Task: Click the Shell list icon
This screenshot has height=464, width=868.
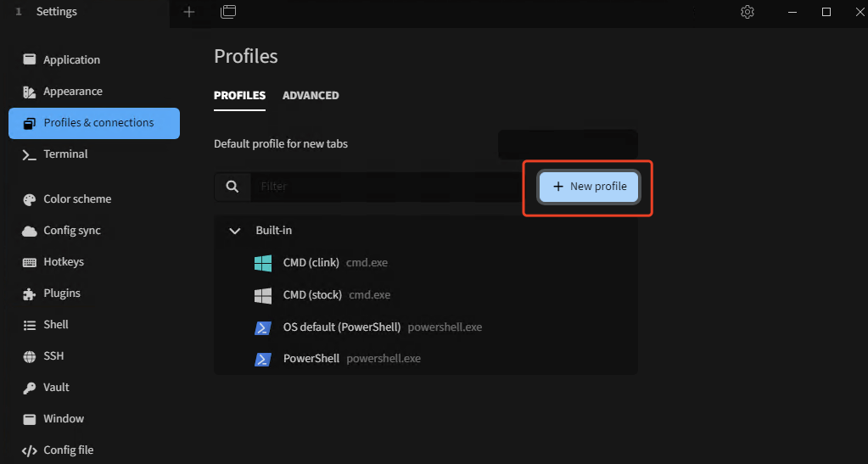Action: (x=30, y=325)
